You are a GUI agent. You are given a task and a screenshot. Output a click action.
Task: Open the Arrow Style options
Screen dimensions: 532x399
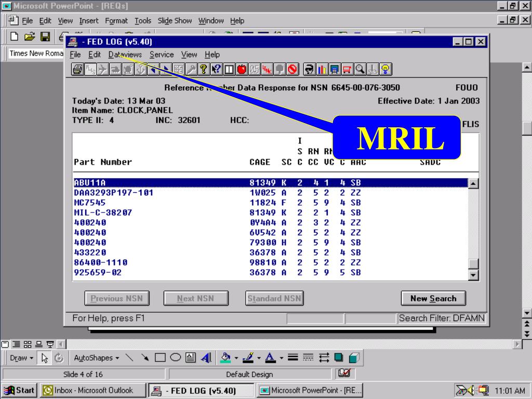[324, 357]
